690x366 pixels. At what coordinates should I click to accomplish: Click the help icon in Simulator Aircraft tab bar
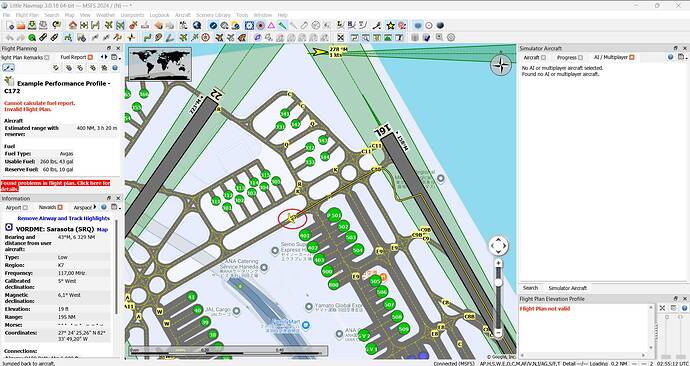670,57
